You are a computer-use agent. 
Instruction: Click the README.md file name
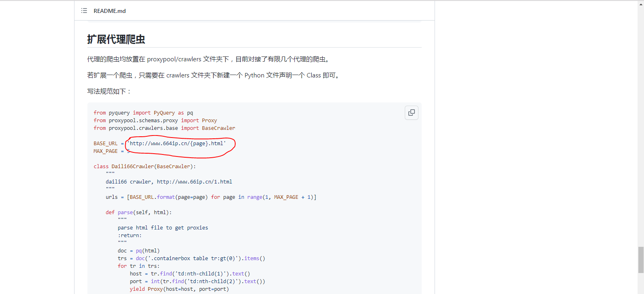tap(110, 11)
